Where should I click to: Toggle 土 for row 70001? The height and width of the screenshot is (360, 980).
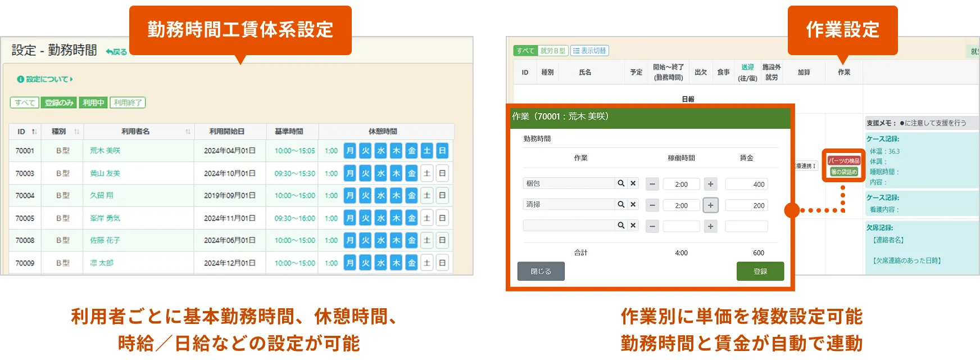427,151
